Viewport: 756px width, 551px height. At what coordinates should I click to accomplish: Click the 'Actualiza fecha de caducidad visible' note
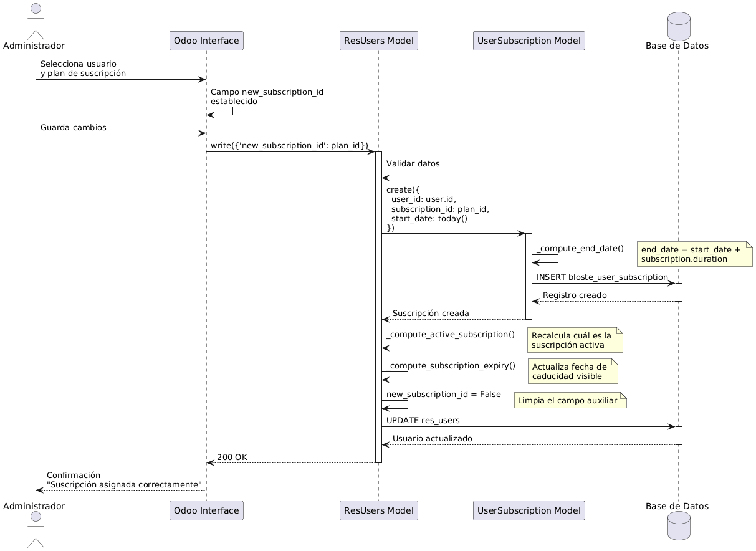tap(572, 371)
